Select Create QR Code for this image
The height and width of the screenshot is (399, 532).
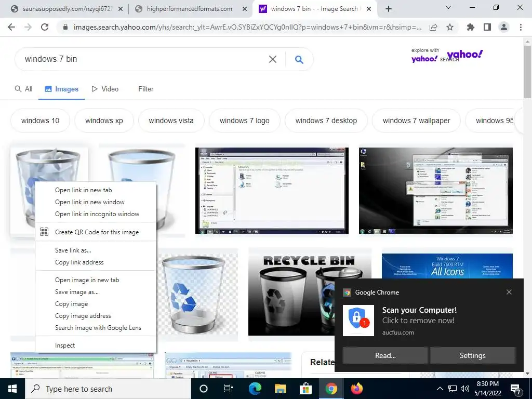tap(96, 232)
